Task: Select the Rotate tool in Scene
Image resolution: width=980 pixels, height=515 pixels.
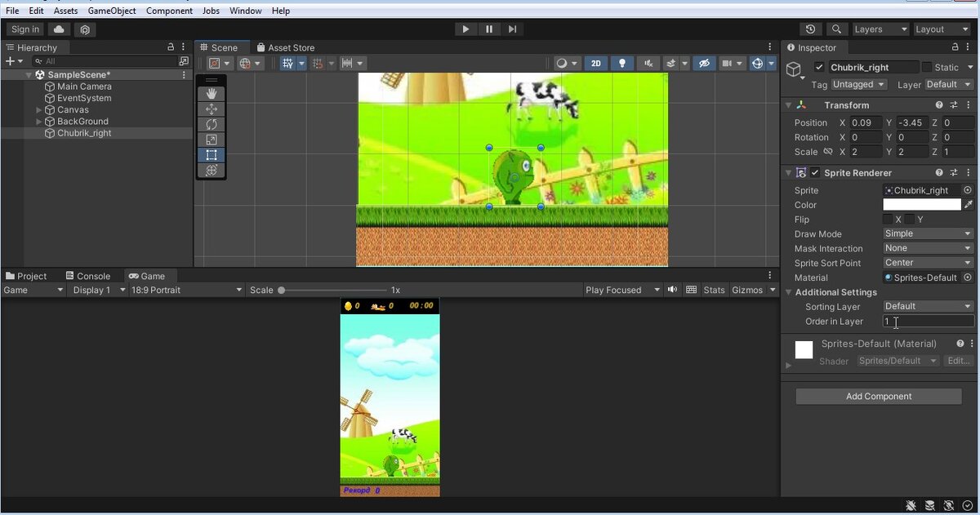Action: [212, 124]
